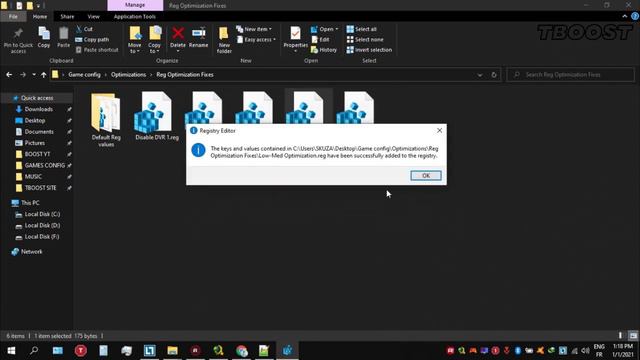Image resolution: width=640 pixels, height=360 pixels.
Task: Click the Search Reg Optimization Fixes box
Action: (x=571, y=75)
